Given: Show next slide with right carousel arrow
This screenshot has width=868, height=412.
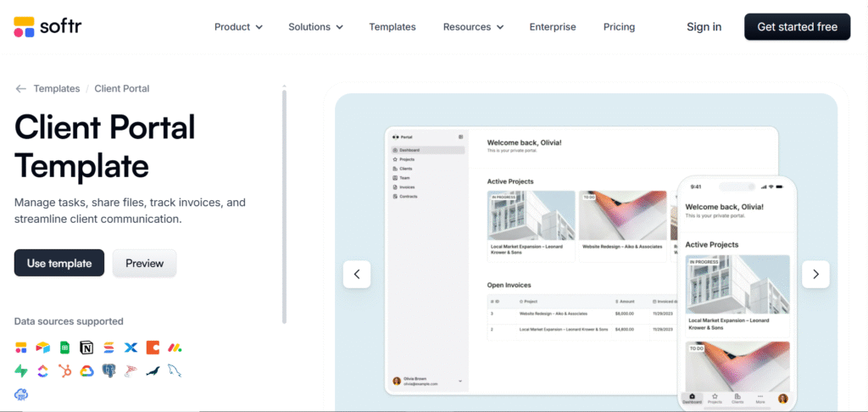Looking at the screenshot, I should 815,274.
